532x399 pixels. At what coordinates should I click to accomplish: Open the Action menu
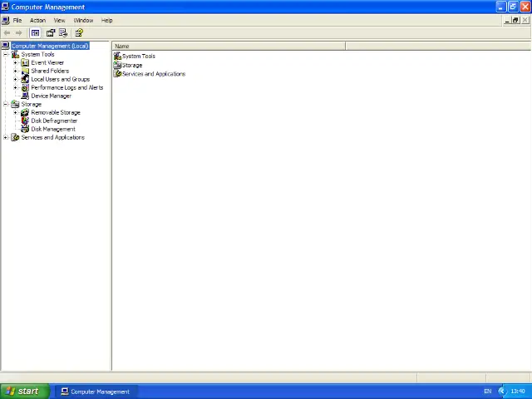pos(37,20)
